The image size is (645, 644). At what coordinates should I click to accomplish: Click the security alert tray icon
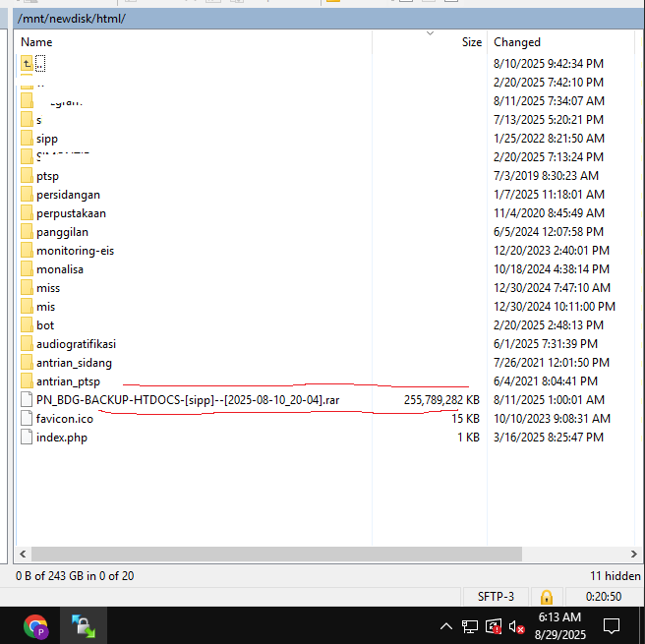[x=494, y=626]
